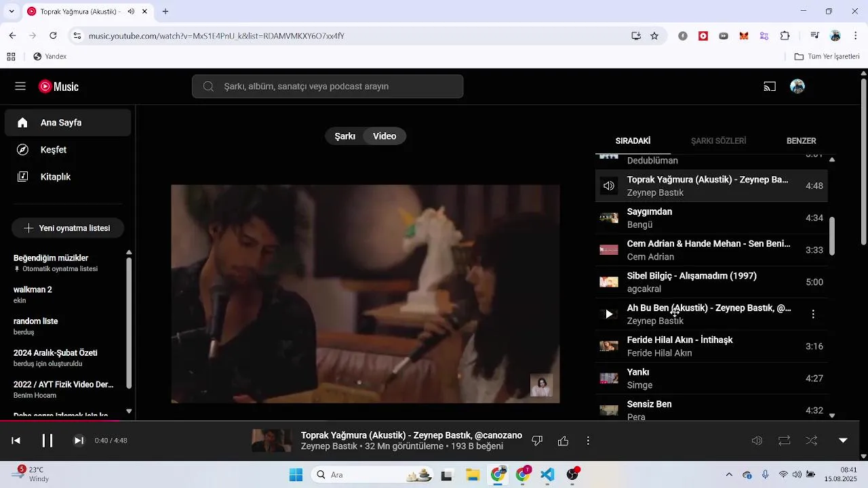
Task: Open the account avatar menu
Action: (797, 86)
